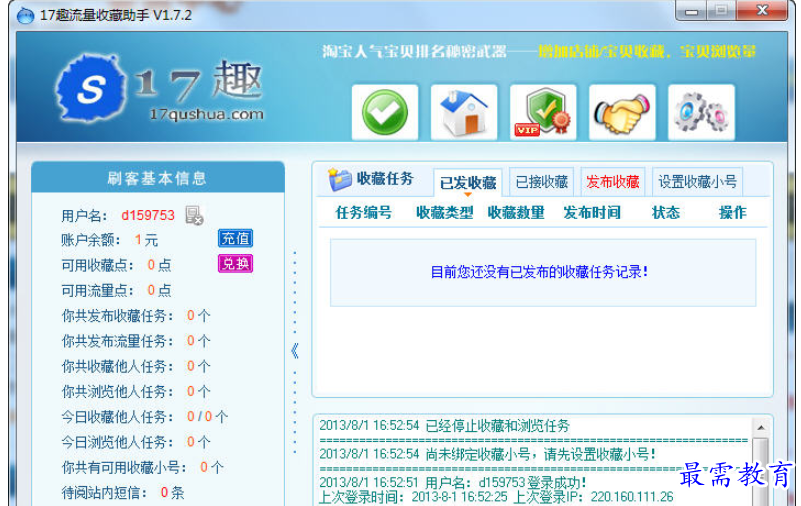Click the log scrollbar up arrow

pyautogui.click(x=760, y=428)
